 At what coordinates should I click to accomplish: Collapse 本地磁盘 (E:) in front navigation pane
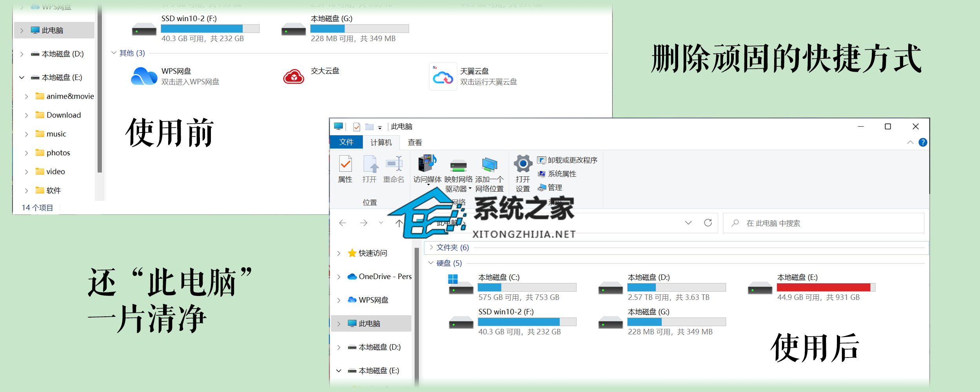339,371
